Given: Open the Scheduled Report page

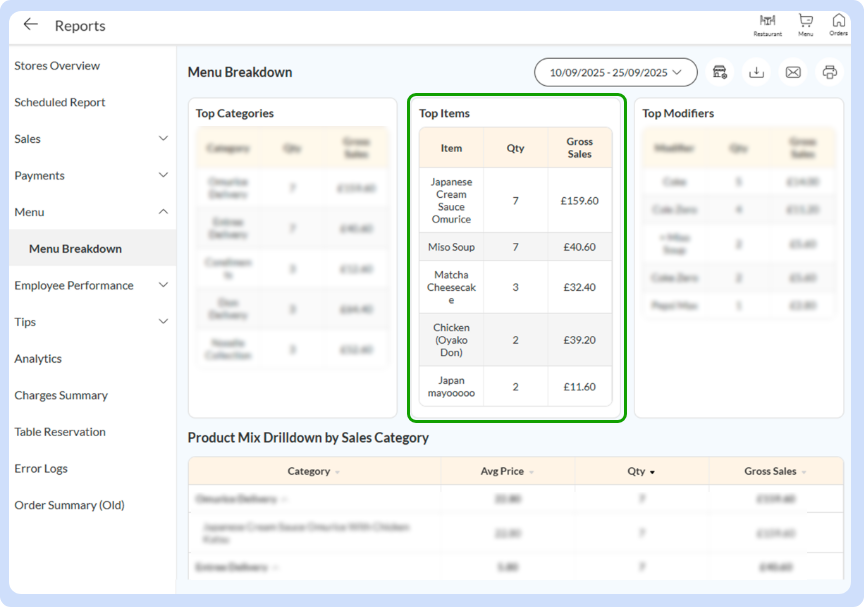Looking at the screenshot, I should 59,102.
